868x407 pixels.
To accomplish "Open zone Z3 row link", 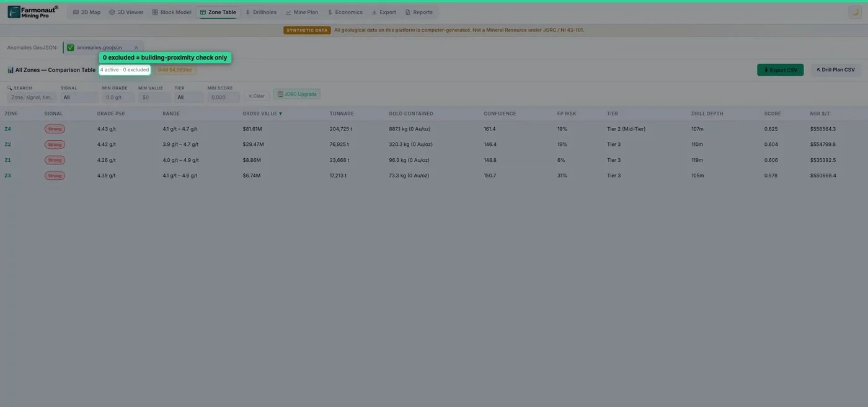I will coord(7,176).
